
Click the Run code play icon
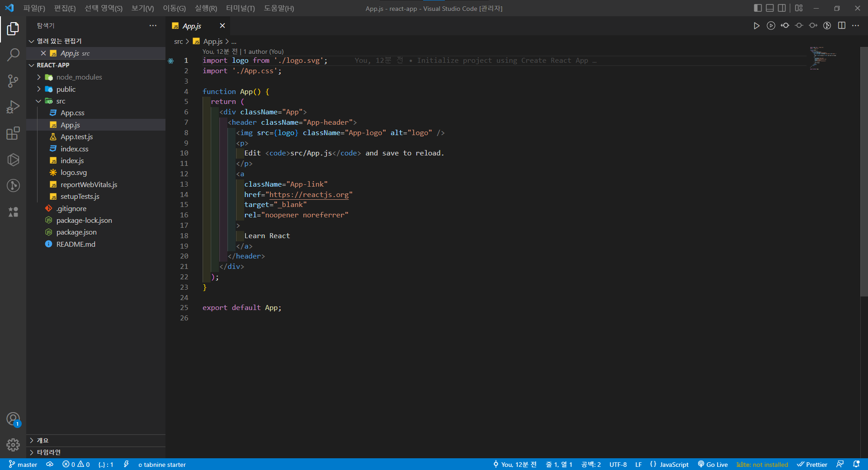pos(756,26)
